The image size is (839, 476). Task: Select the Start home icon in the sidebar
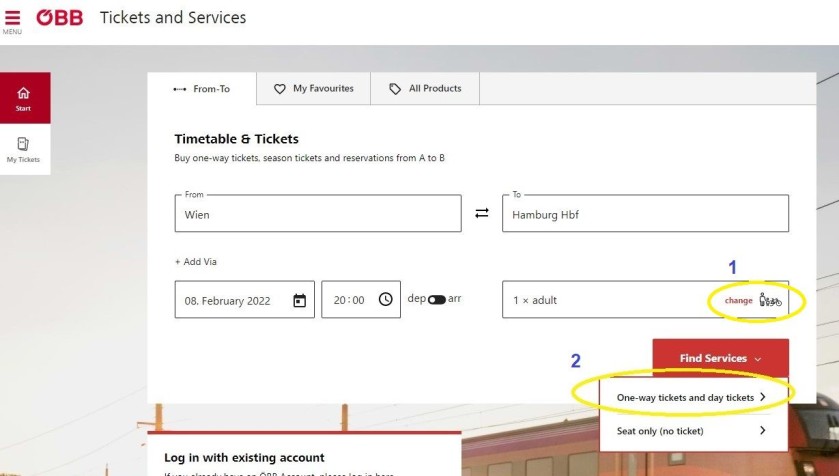(x=25, y=98)
